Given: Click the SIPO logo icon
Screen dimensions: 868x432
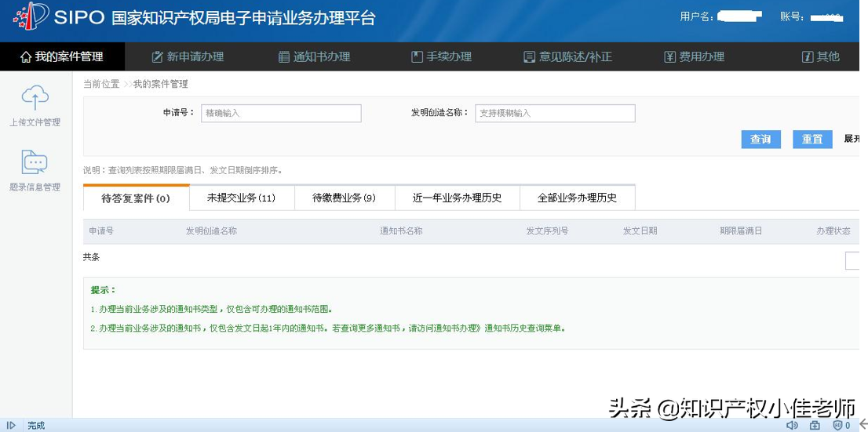Looking at the screenshot, I should coord(31,16).
